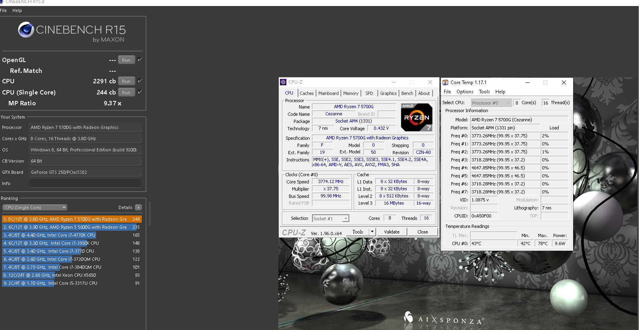Expand the CPU-Z Tools dropdown arrow
The image size is (644, 330).
[372, 232]
